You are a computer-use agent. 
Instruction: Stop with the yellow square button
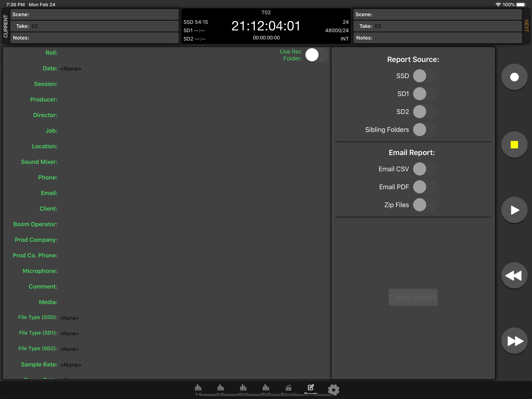pos(514,145)
